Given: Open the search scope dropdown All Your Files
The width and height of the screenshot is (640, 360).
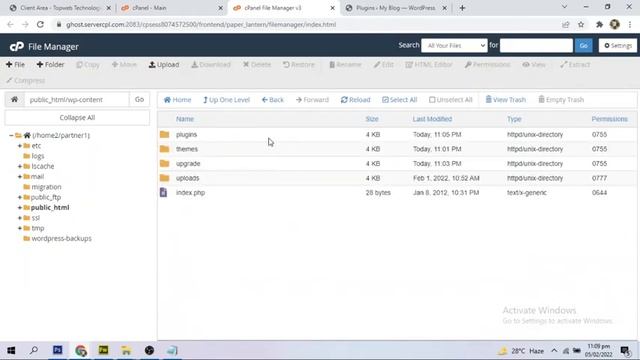Looking at the screenshot, I should (x=454, y=45).
